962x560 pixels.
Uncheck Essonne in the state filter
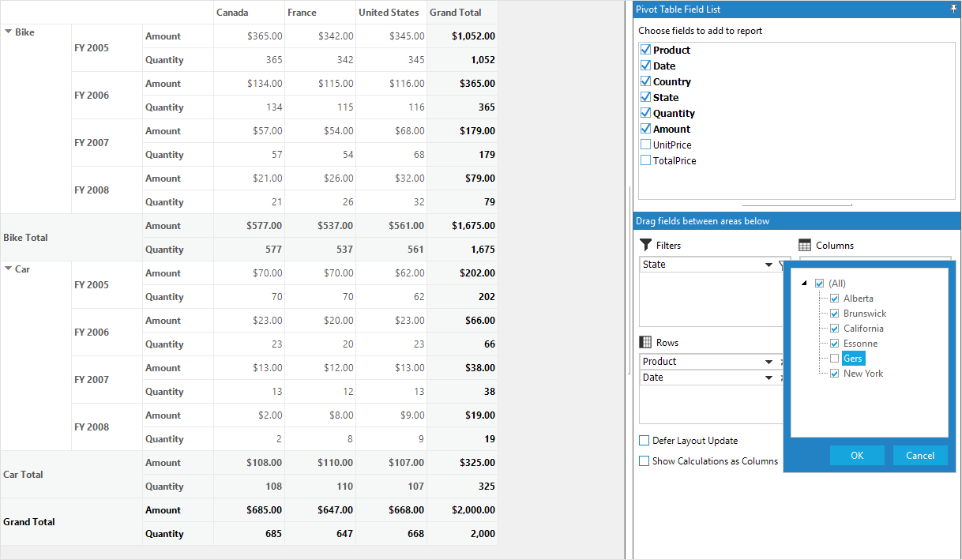(x=834, y=344)
